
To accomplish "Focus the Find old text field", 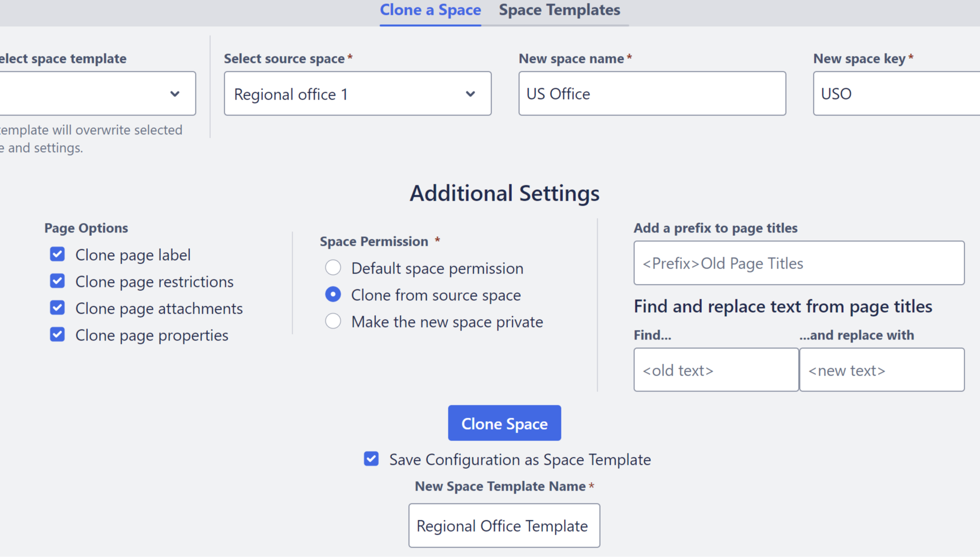I will (x=716, y=370).
